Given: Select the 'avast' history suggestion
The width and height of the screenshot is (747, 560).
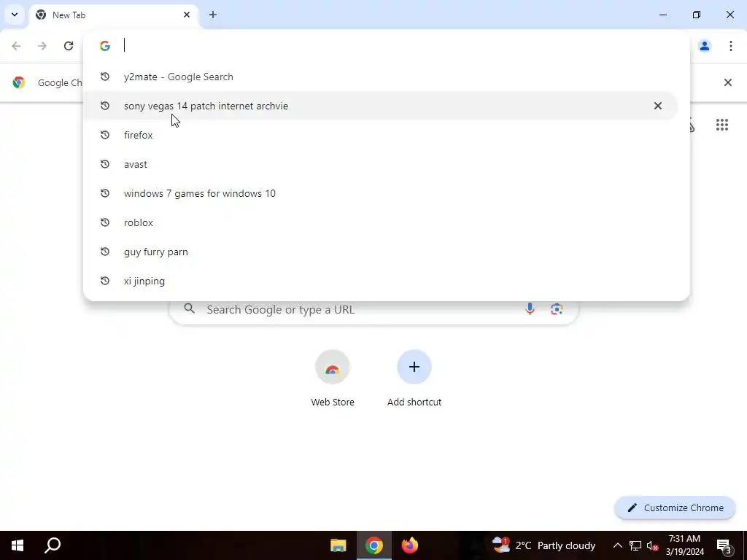Looking at the screenshot, I should pyautogui.click(x=380, y=164).
